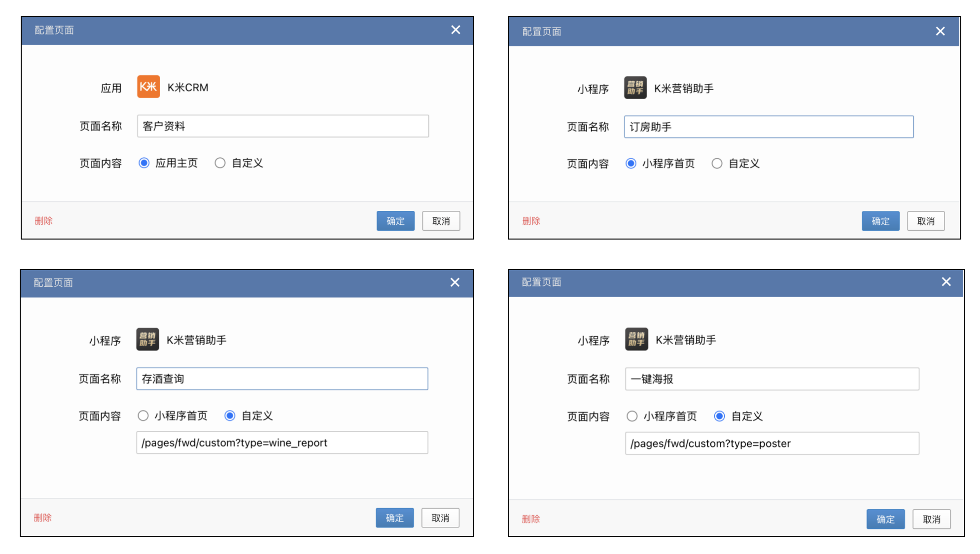Click 取消 in the 订房助手 dialog
Screen dimensions: 980x554
(x=926, y=221)
